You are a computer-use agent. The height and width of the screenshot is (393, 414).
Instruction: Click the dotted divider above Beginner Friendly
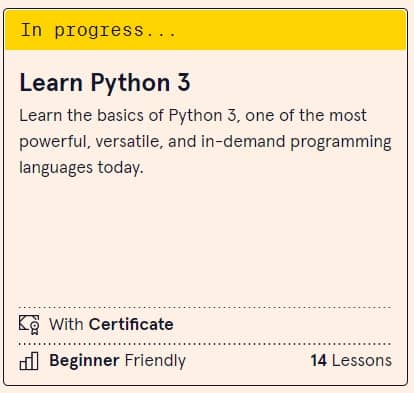click(x=205, y=344)
